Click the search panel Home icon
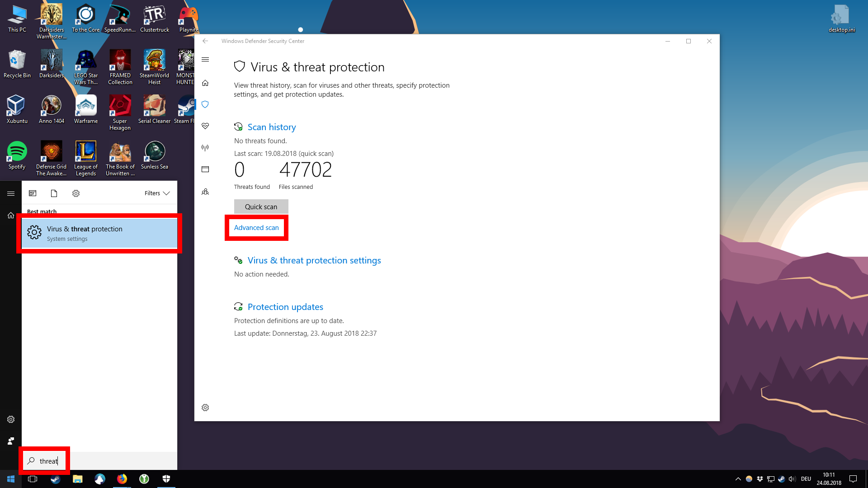 11,216
